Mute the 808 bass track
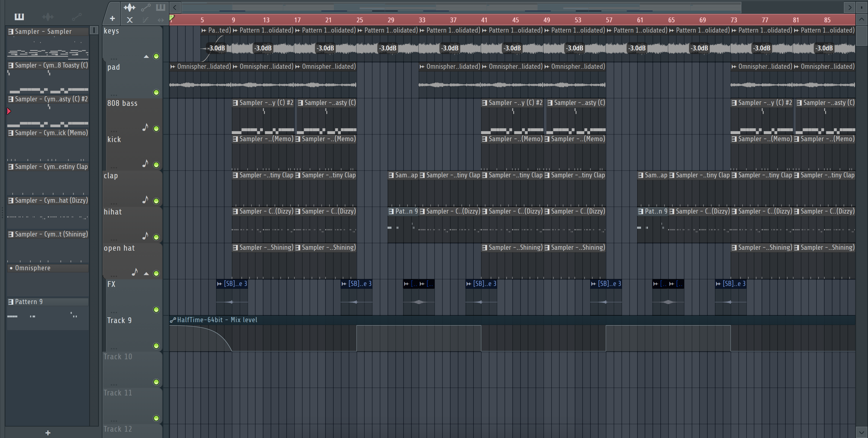Image resolution: width=868 pixels, height=438 pixels. pyautogui.click(x=156, y=129)
